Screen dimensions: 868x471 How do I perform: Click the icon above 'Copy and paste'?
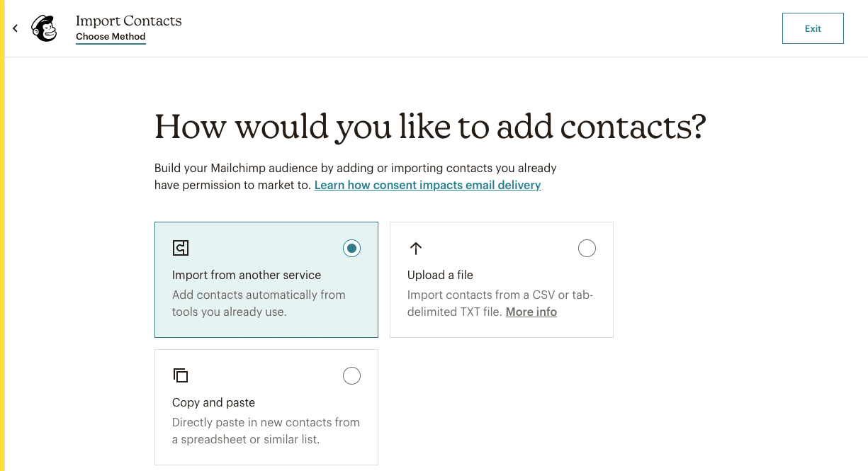[x=181, y=375]
